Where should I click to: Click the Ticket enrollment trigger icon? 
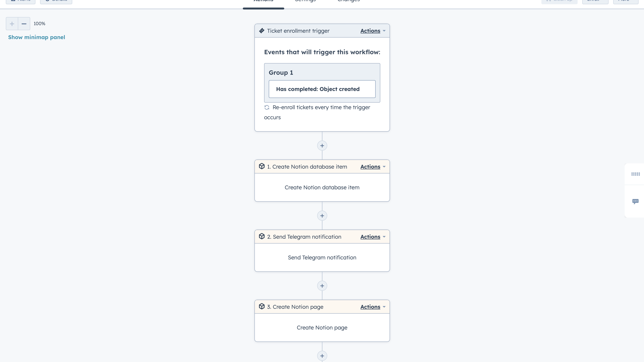coord(262,31)
